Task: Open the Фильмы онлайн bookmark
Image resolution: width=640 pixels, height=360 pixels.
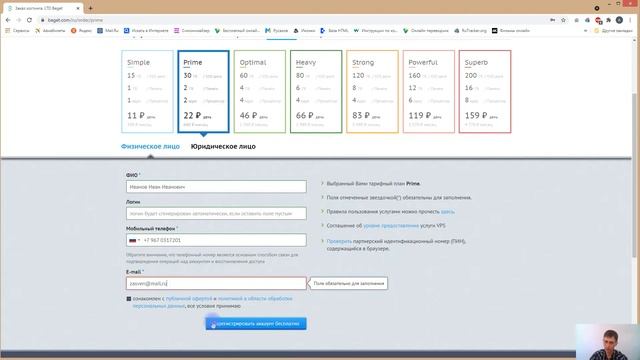Action: coord(511,31)
